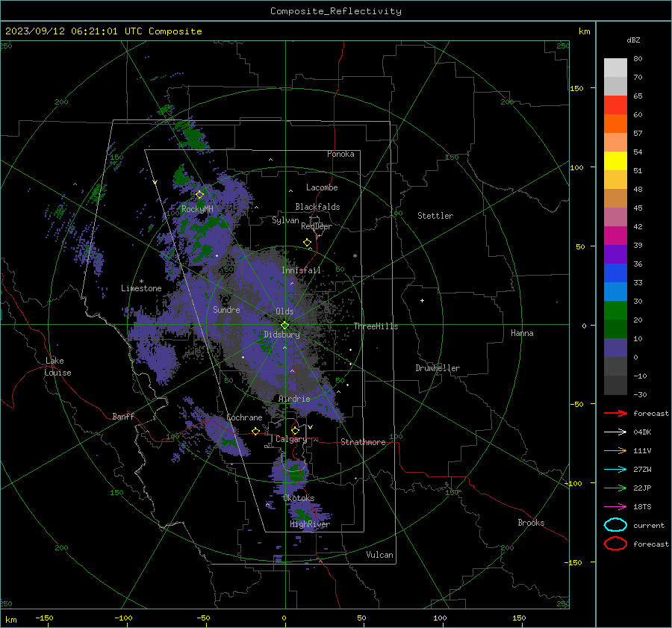Click the magenta 18TS arrow in legend

click(615, 507)
